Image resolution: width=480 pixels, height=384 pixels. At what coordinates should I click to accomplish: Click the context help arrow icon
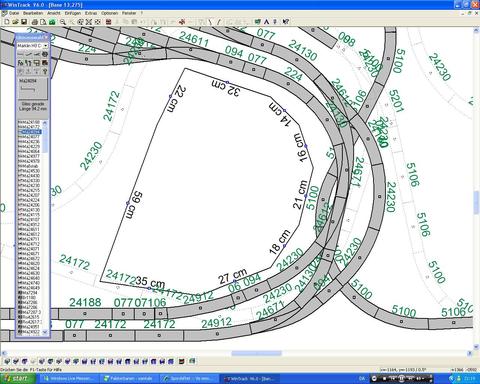285,22
